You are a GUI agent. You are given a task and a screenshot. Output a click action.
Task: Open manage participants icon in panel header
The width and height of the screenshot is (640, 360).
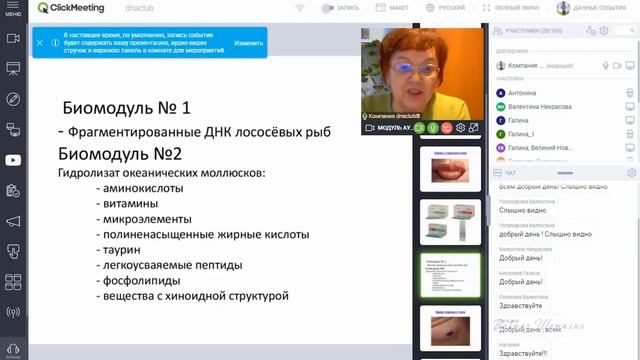[x=591, y=30]
